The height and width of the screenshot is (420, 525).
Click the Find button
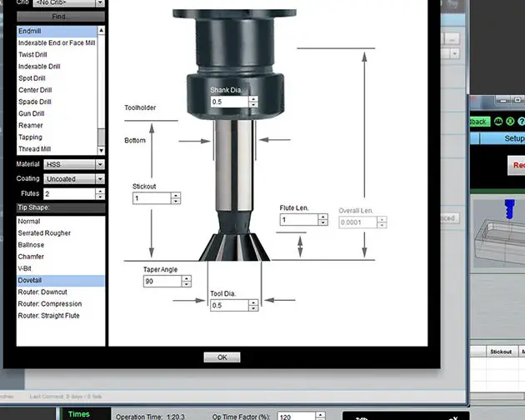tap(61, 17)
